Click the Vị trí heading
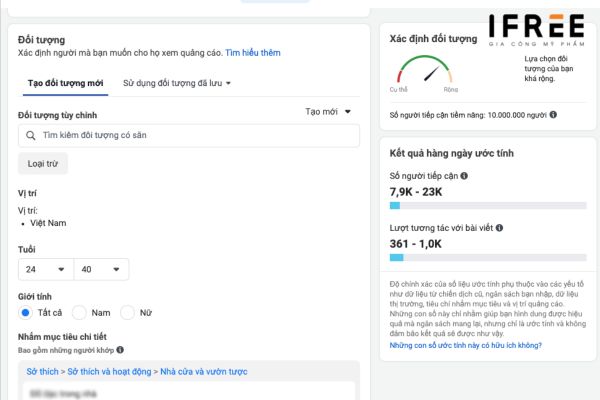The height and width of the screenshot is (400, 600). (x=27, y=193)
